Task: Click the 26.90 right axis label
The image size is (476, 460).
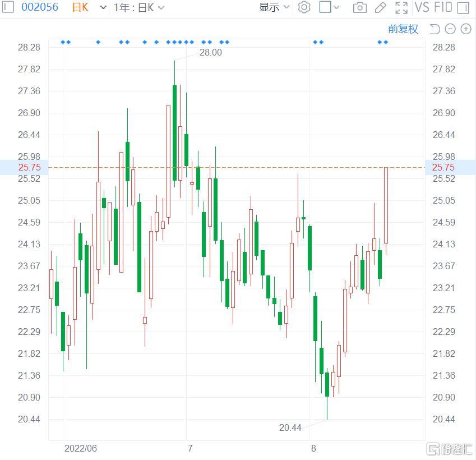Action: (x=443, y=113)
